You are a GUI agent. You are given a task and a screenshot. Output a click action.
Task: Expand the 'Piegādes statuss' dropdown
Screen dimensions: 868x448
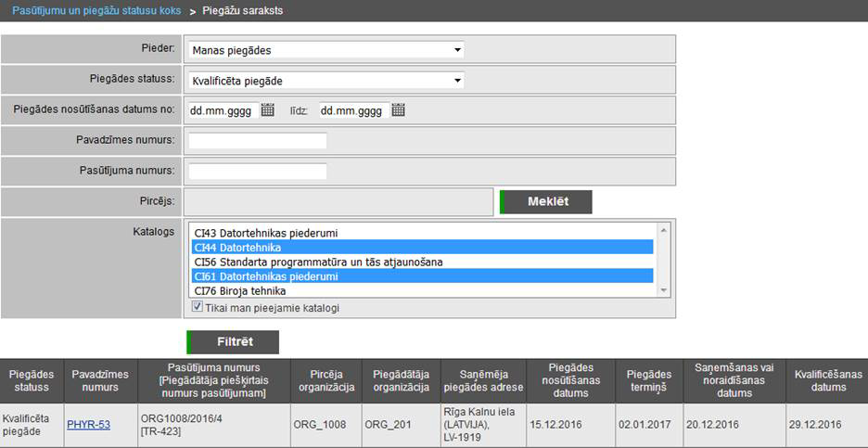pyautogui.click(x=325, y=81)
